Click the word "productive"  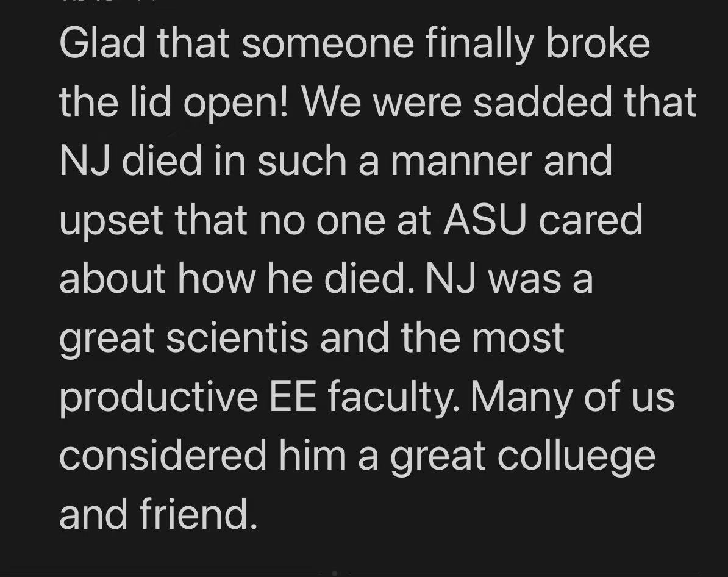point(159,397)
